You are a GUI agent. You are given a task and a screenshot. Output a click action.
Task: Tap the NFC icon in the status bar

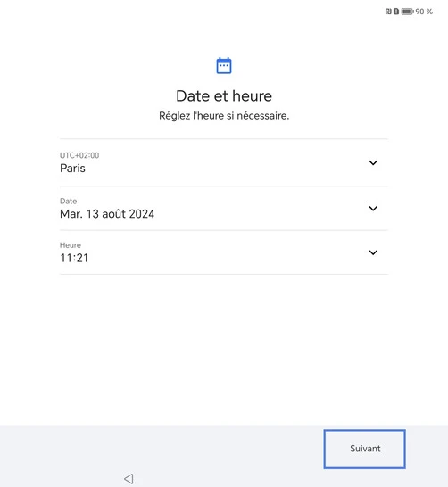coord(388,12)
